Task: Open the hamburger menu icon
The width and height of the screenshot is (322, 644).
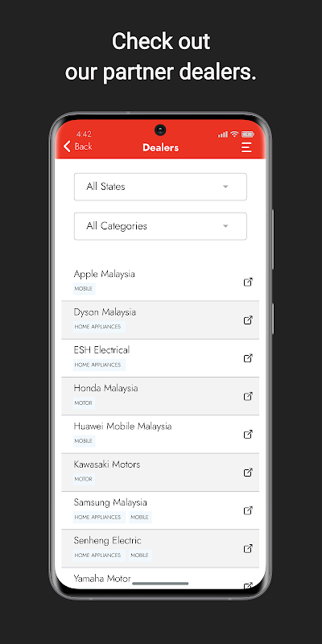Action: point(246,147)
